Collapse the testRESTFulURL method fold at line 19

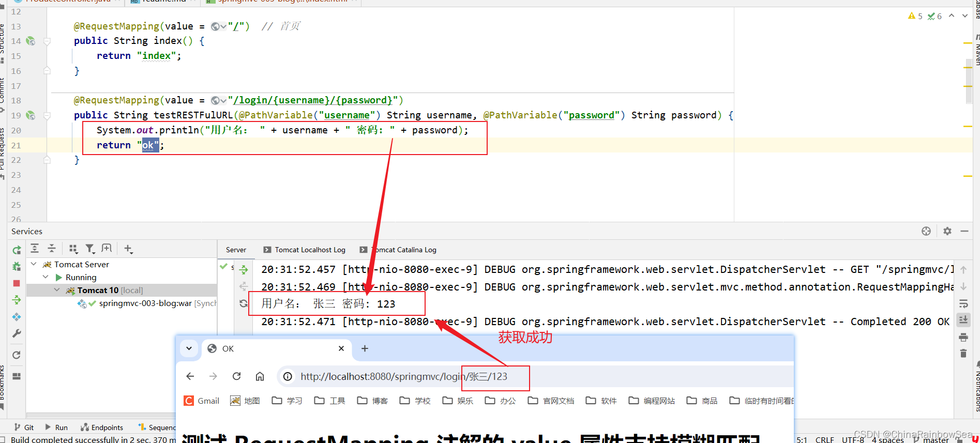pyautogui.click(x=47, y=116)
